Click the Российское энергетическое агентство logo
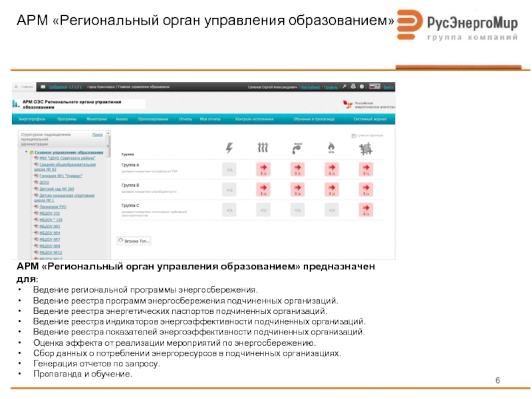532x399 pixels. click(369, 104)
